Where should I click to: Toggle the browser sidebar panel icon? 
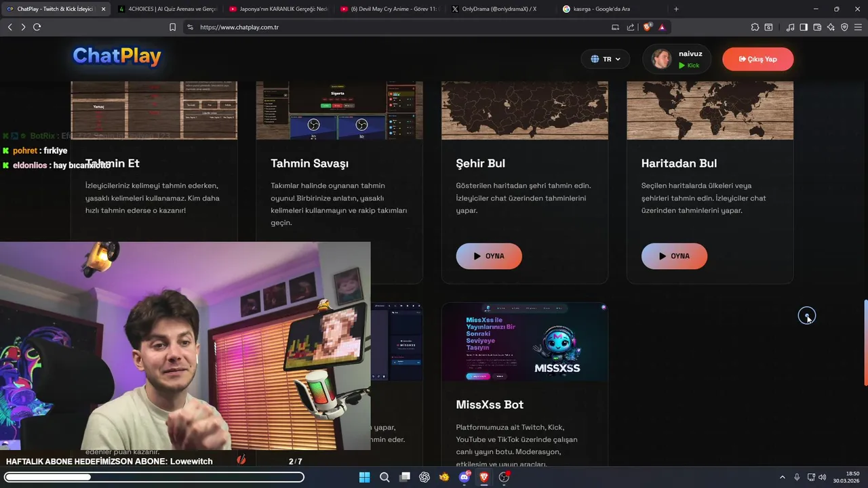[804, 27]
